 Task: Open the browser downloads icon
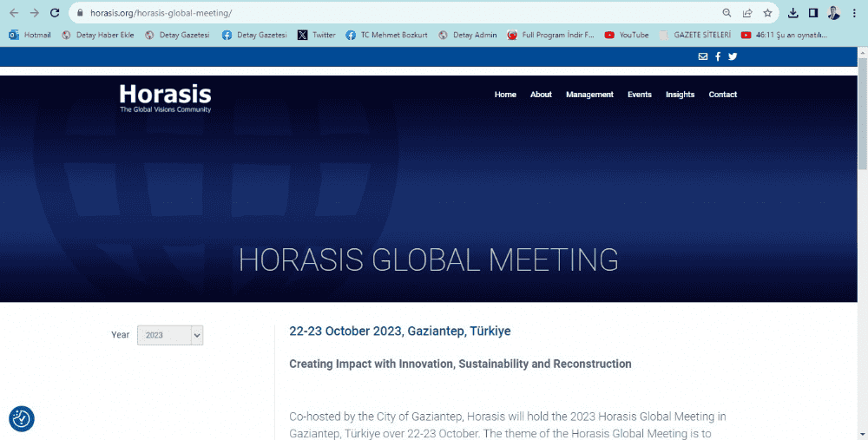[x=792, y=13]
